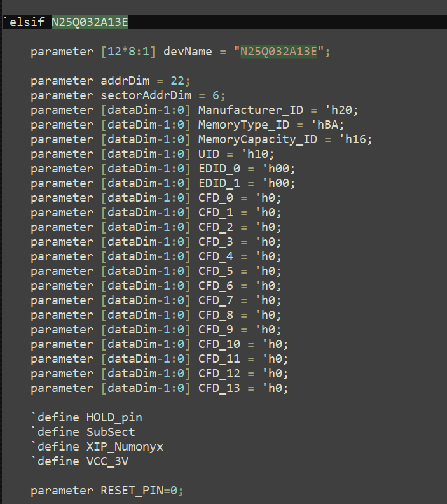Click the highlighted N25Q032A13E on the elsif line
The width and height of the screenshot is (447, 504).
90,23
